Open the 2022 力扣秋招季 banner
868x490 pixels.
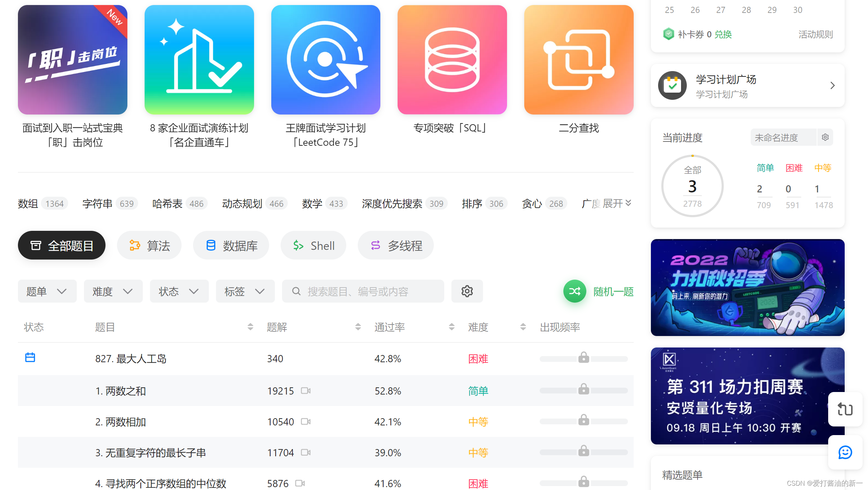pos(748,288)
